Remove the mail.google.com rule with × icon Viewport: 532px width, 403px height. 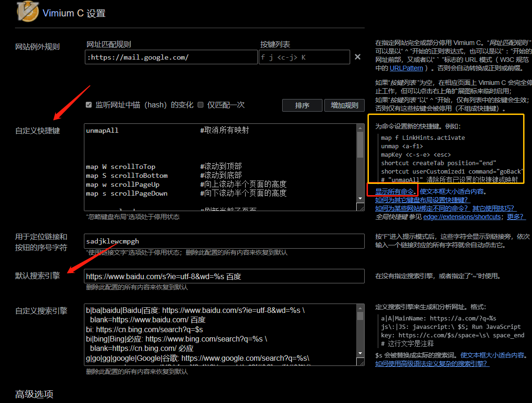click(357, 57)
